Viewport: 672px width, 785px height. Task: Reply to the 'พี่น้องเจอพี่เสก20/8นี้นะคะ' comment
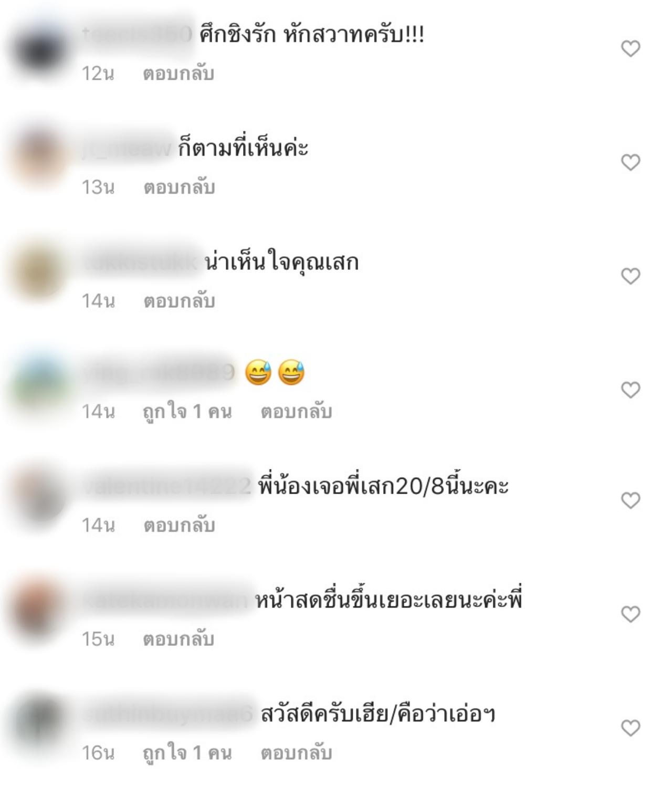(179, 525)
